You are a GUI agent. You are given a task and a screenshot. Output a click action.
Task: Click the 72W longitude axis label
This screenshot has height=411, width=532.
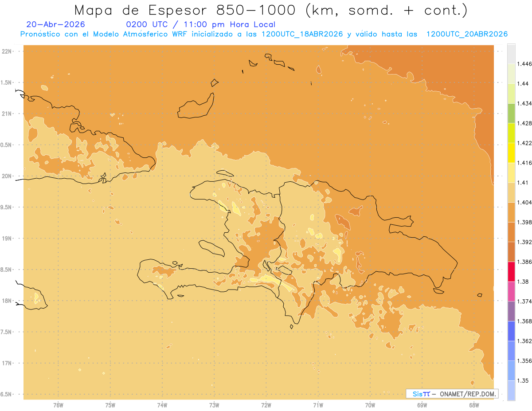(x=266, y=405)
